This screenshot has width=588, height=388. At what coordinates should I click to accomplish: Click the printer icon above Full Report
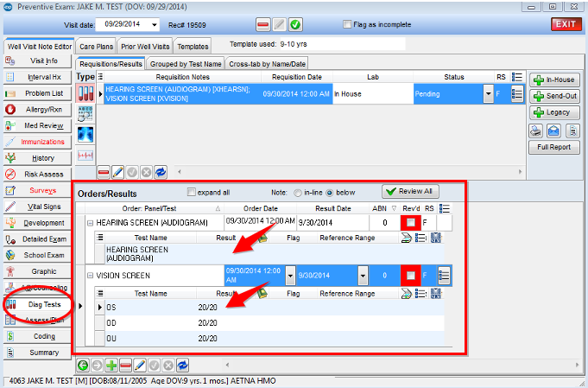click(x=536, y=130)
